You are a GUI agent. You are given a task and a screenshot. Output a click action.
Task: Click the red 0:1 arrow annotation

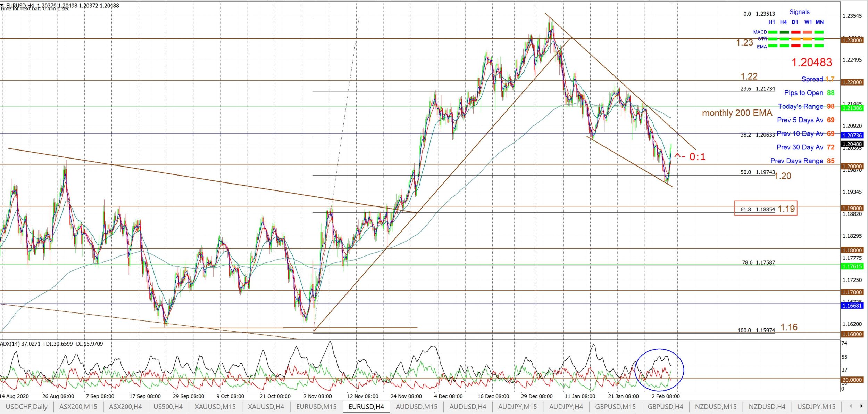click(x=690, y=157)
